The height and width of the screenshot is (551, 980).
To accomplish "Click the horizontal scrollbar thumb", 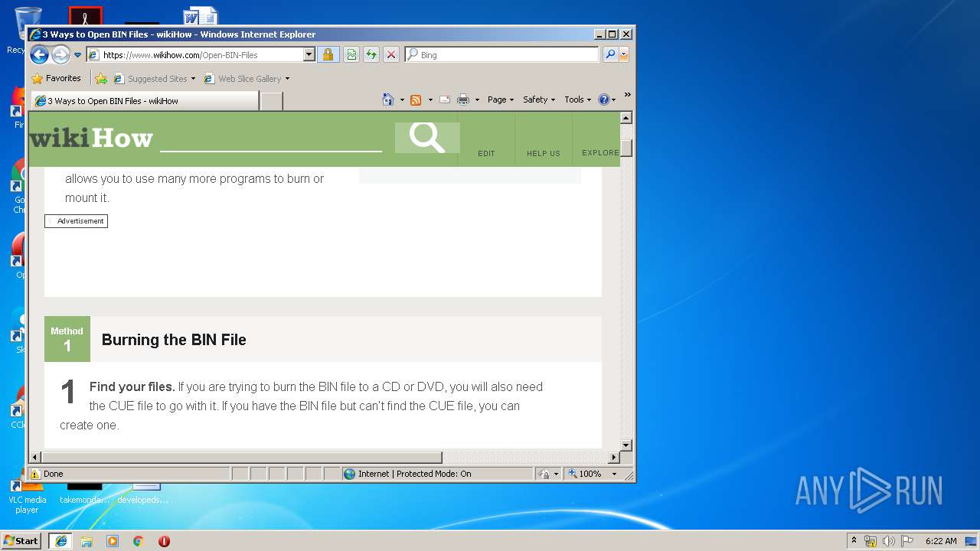I will tap(241, 458).
